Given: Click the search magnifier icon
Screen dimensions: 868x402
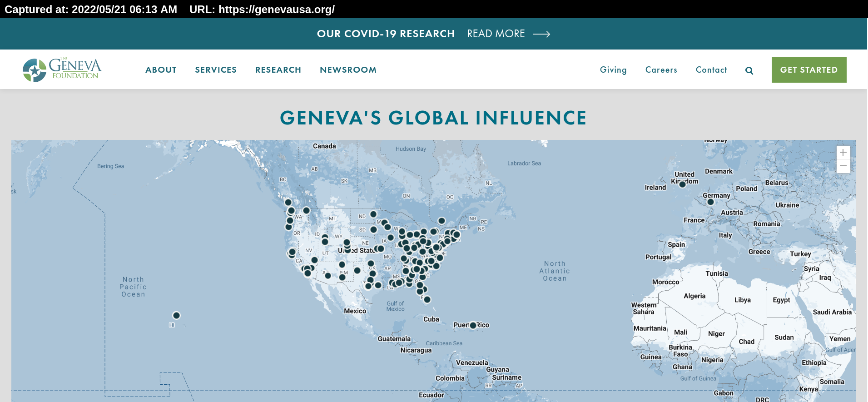Looking at the screenshot, I should [749, 70].
